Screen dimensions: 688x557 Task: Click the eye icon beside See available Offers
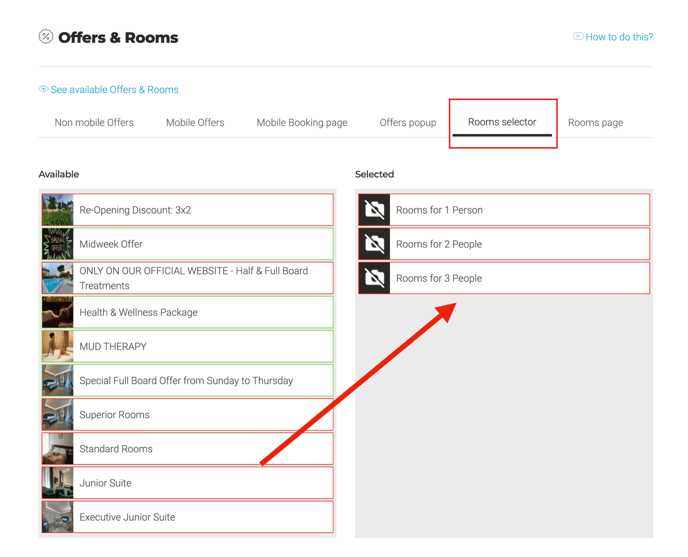[43, 90]
